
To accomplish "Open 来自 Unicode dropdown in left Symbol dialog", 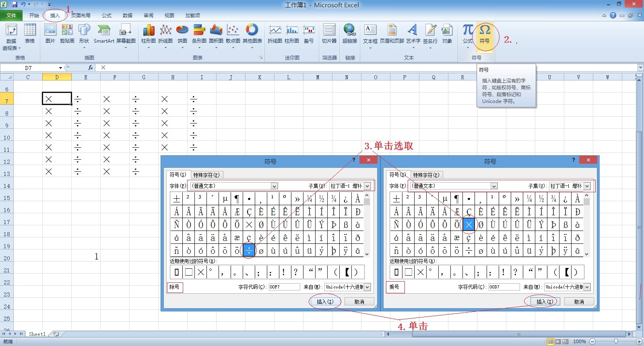I will 367,287.
